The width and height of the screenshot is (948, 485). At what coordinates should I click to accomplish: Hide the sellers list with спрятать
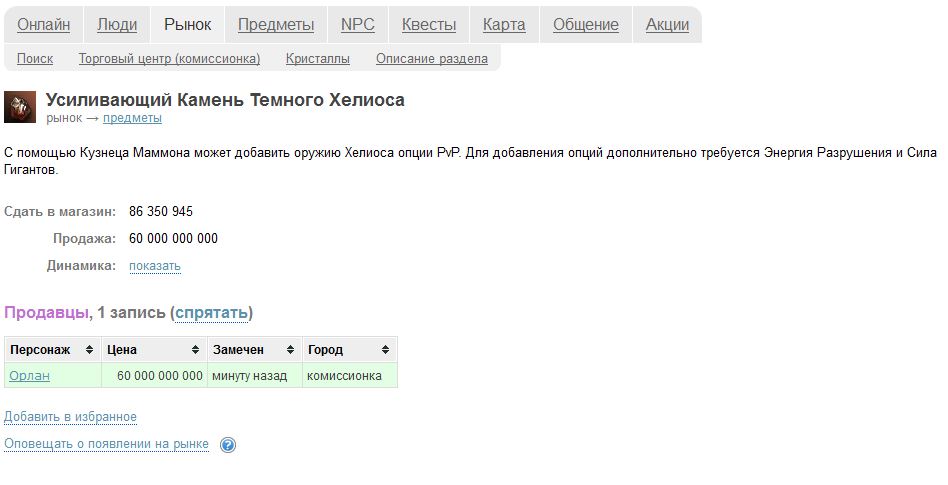pos(212,313)
